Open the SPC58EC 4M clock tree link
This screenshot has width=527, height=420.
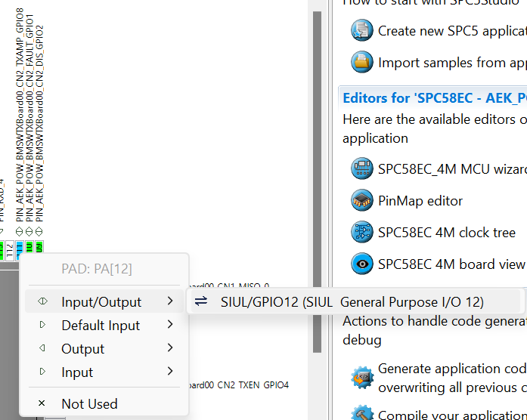(x=447, y=233)
